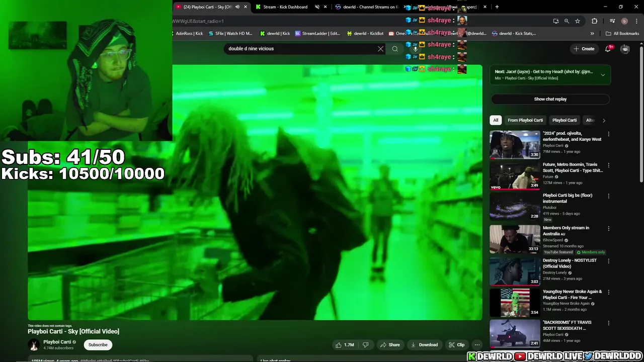
Task: Open dewrld - Kick Stats bookmark
Action: click(x=514, y=34)
